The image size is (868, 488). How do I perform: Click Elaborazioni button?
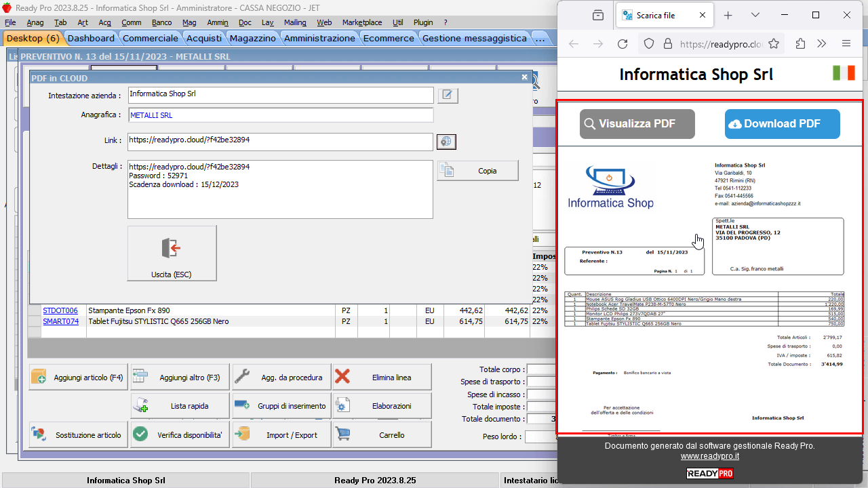(381, 406)
